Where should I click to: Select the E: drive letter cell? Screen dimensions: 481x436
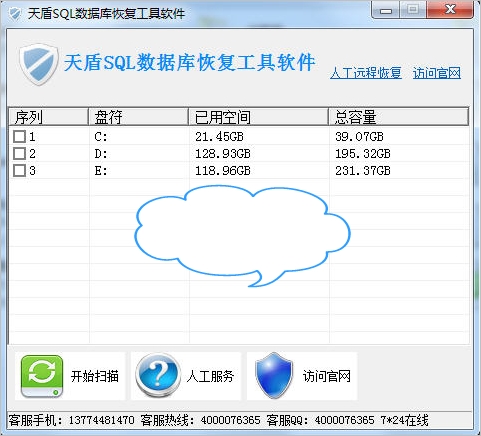[x=101, y=171]
